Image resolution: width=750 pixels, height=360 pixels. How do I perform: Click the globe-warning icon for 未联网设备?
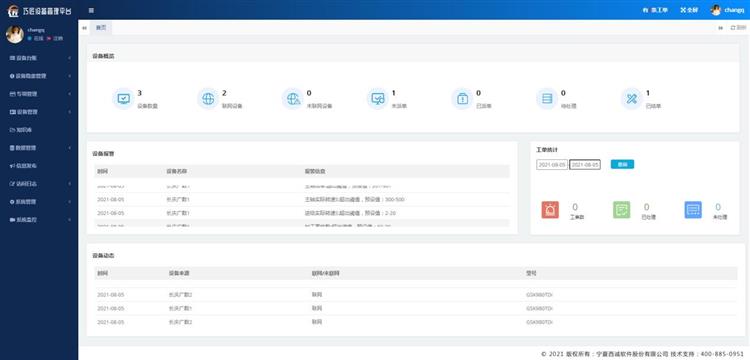(x=293, y=99)
